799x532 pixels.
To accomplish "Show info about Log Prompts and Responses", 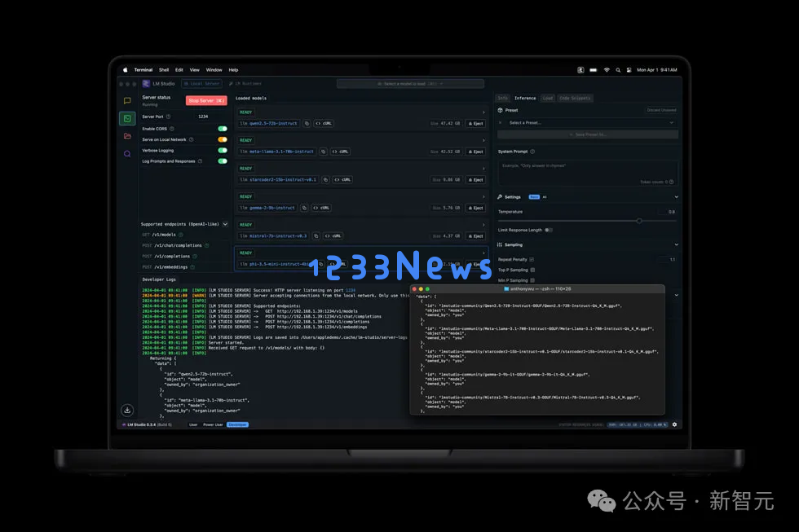I will (200, 161).
